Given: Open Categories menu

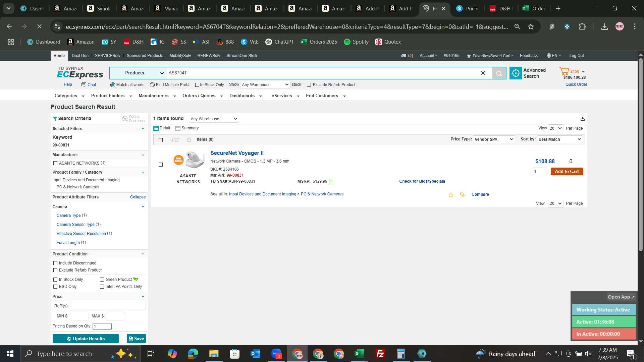Looking at the screenshot, I should 69,96.
